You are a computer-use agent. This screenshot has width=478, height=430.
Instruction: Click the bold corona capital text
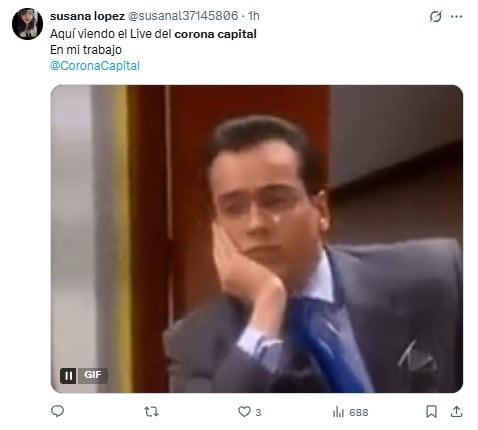pos(215,34)
